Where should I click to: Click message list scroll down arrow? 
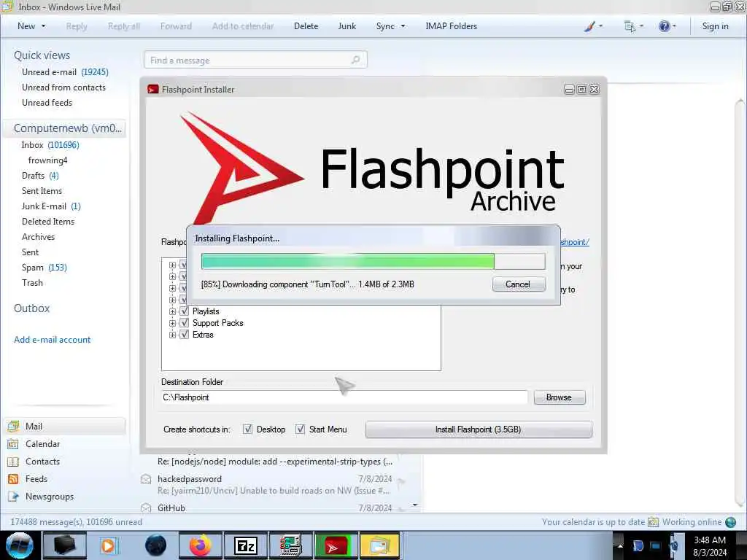click(415, 505)
